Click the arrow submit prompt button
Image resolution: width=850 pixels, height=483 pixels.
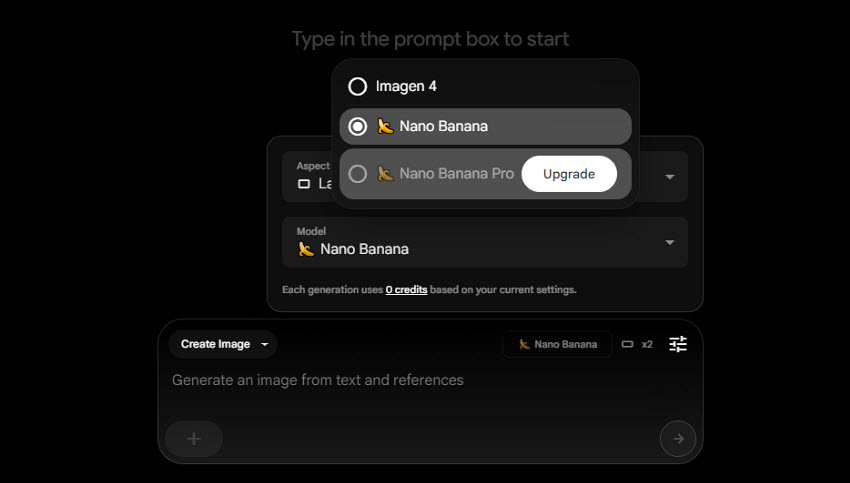[x=678, y=439]
